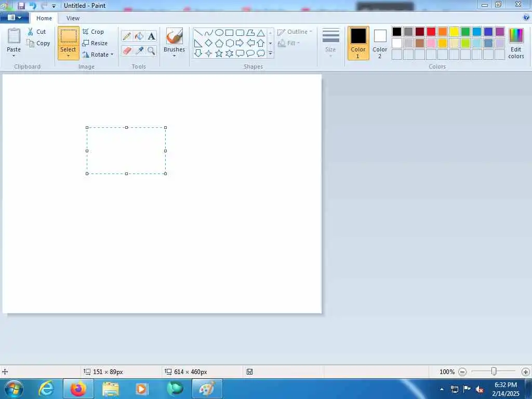Image resolution: width=532 pixels, height=399 pixels.
Task: Pick the Rectangle shape
Action: click(x=230, y=33)
